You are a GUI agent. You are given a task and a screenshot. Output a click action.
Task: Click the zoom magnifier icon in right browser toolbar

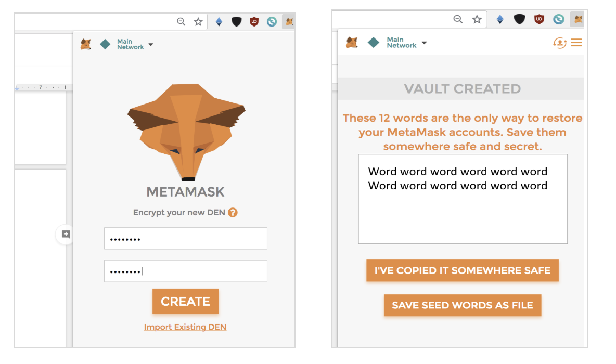tap(458, 19)
